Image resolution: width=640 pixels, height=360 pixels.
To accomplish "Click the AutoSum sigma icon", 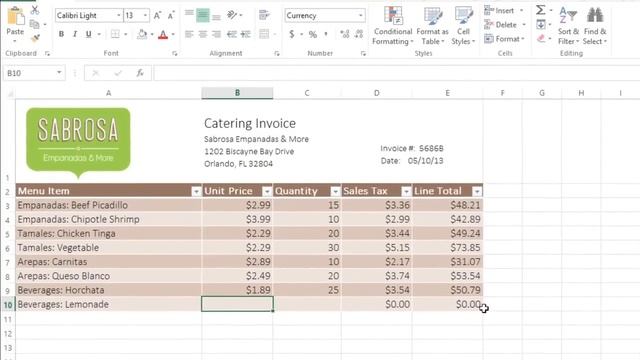I will 540,10.
